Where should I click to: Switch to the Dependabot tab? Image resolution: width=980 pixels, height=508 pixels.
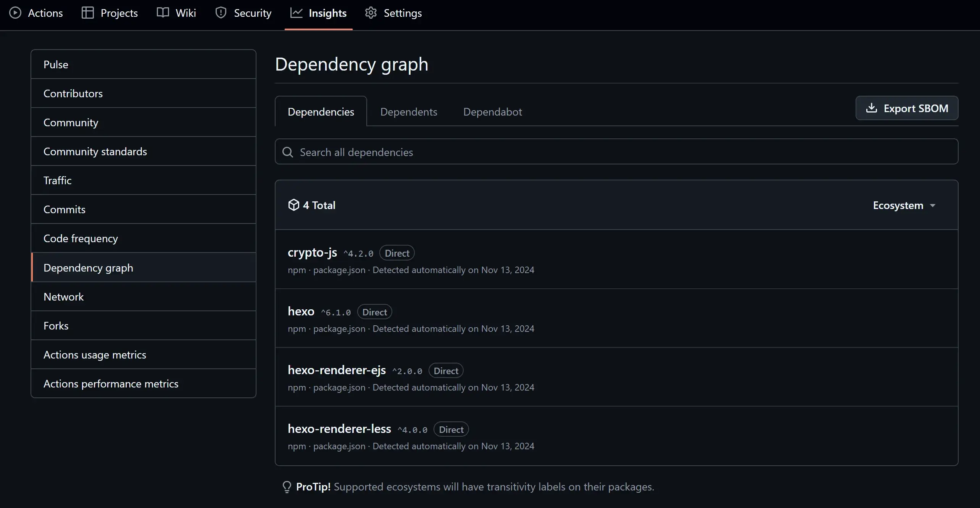pyautogui.click(x=492, y=112)
